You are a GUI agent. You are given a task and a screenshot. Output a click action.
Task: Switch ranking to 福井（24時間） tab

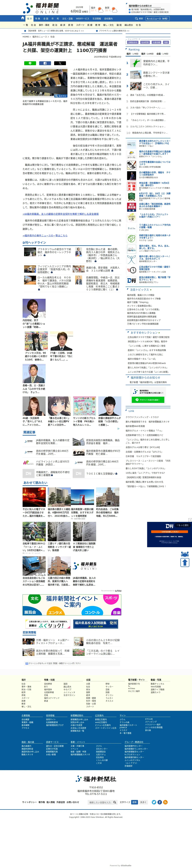(x=148, y=54)
